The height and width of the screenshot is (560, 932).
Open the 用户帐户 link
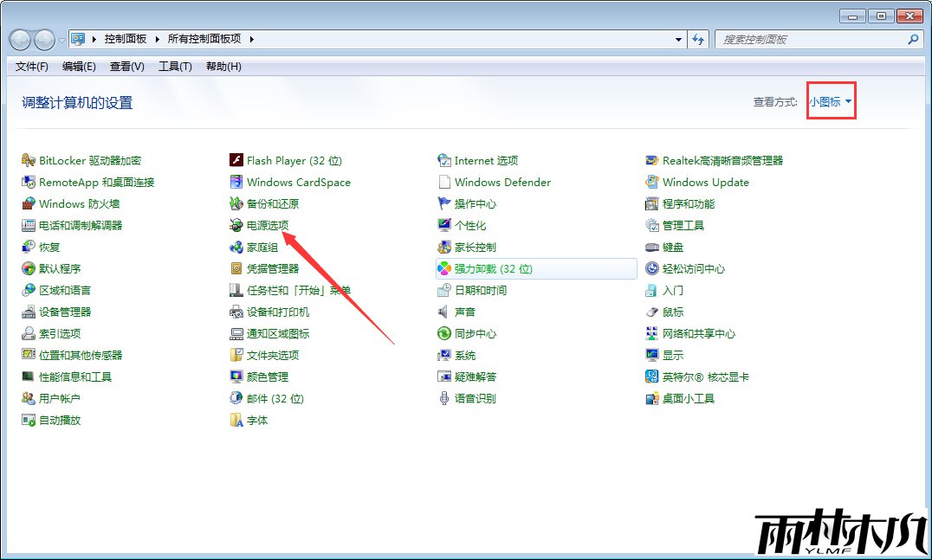pos(59,399)
